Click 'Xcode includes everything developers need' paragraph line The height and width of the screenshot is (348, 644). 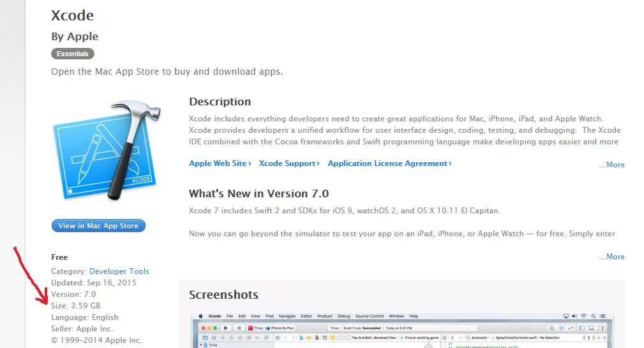(x=396, y=119)
